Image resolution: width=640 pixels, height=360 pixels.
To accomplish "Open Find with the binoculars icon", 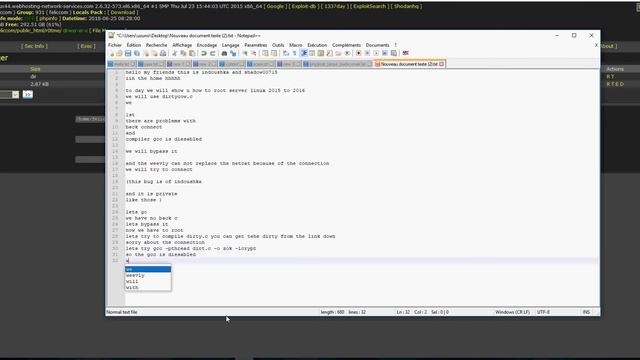I will pos(224,53).
